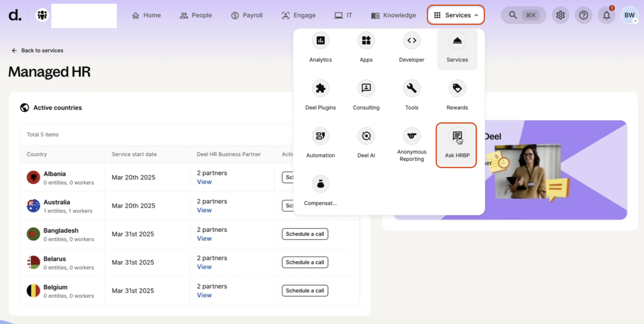Viewport: 644px width, 324px height.
Task: Click the Deel logo
Action: click(x=15, y=15)
